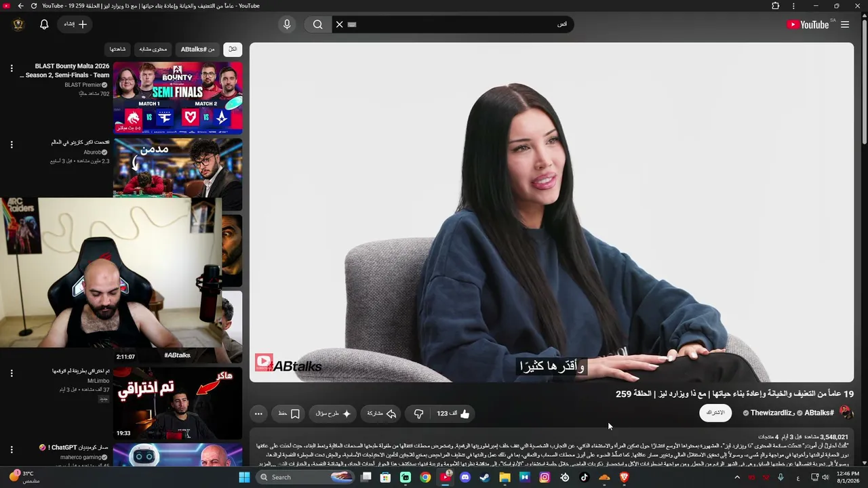Open more video actions ellipsis
The image size is (868, 488).
coord(258,413)
